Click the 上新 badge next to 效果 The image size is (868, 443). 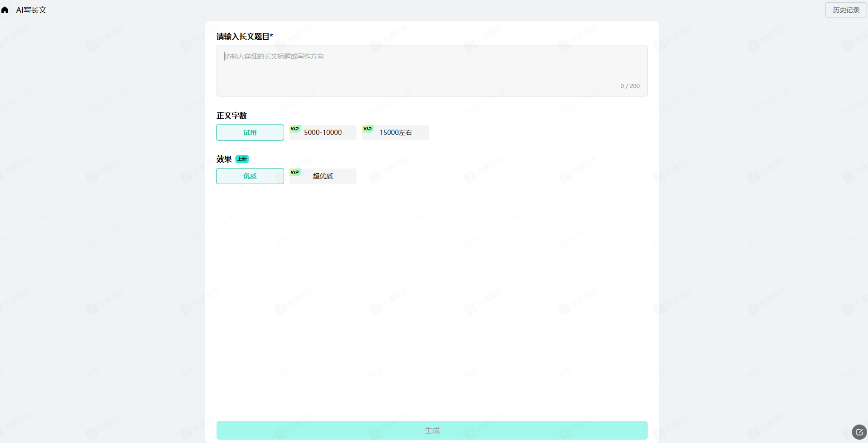click(242, 159)
